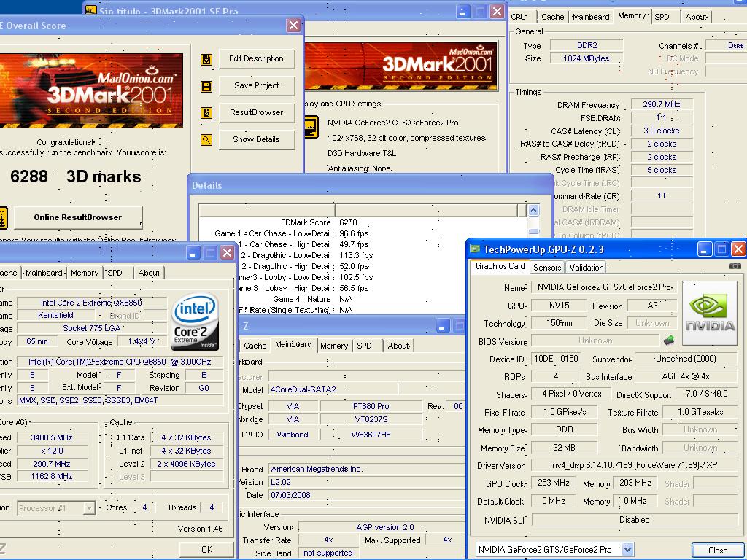Screen dimensions: 747x560
Task: Click the Show Details magnifier icon
Action: (x=206, y=140)
